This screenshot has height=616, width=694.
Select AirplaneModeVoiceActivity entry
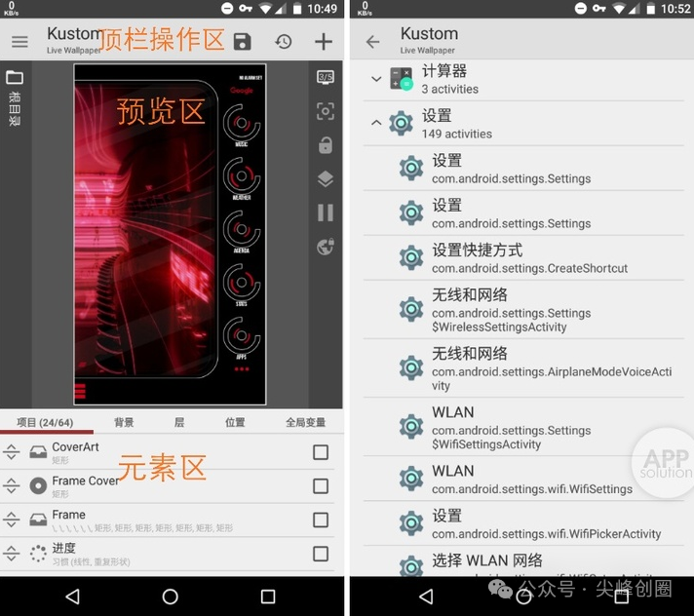(523, 368)
